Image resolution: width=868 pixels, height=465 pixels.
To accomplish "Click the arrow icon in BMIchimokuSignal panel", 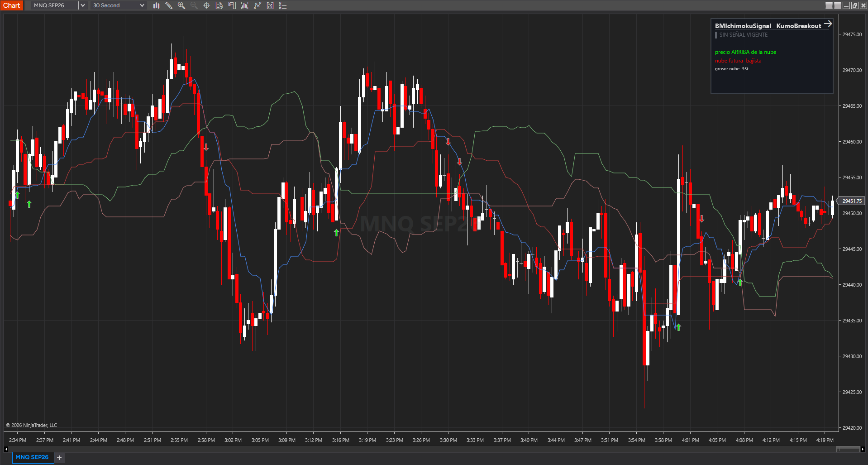I will coord(828,24).
